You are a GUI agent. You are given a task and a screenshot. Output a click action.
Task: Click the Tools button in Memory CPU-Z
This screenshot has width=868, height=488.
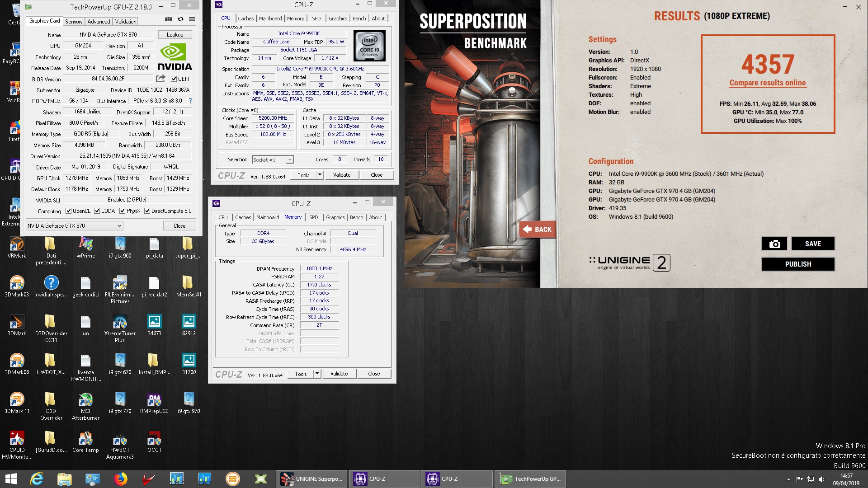tap(301, 374)
